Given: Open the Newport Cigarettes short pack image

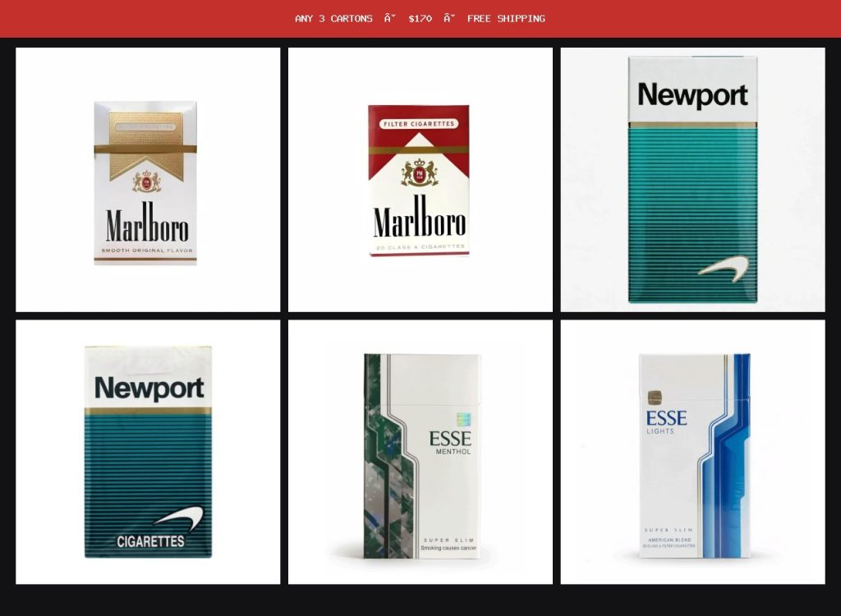Looking at the screenshot, I should [x=148, y=452].
